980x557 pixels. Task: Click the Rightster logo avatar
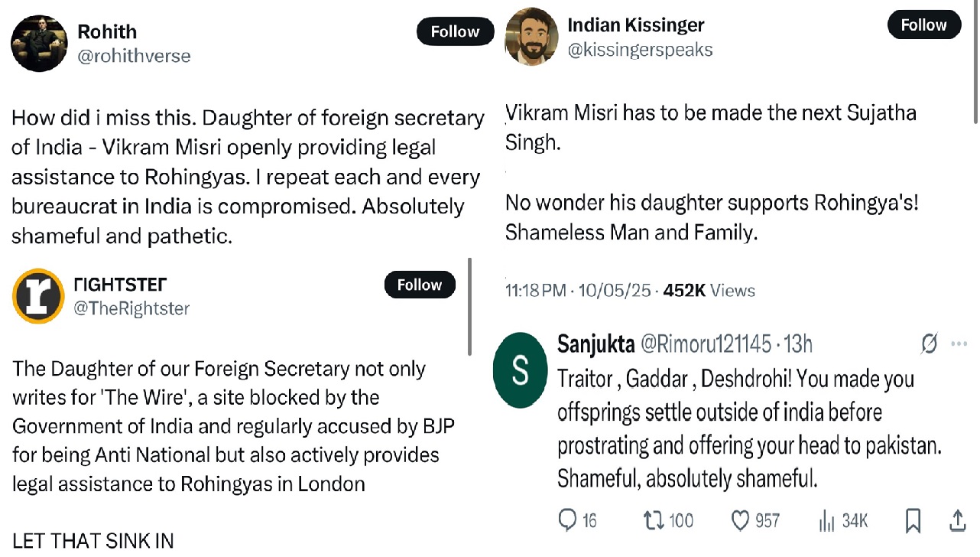pos(38,295)
